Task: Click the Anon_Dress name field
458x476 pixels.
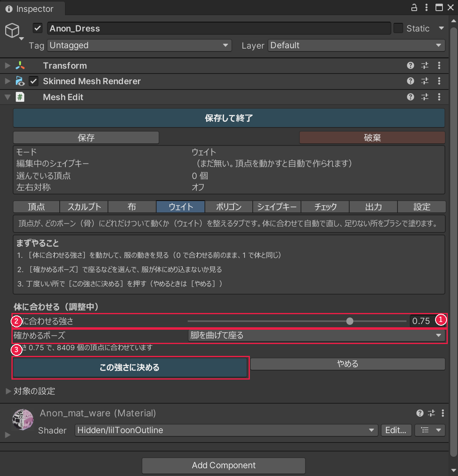Action: coord(219,28)
